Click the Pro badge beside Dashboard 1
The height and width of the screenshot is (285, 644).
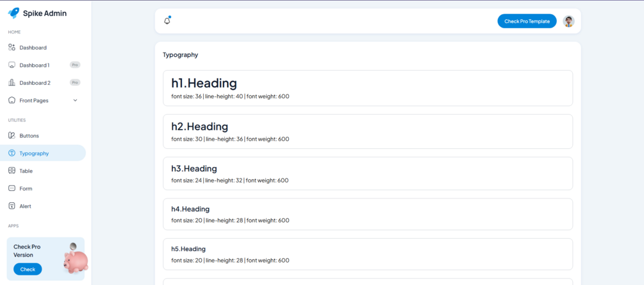pos(75,65)
